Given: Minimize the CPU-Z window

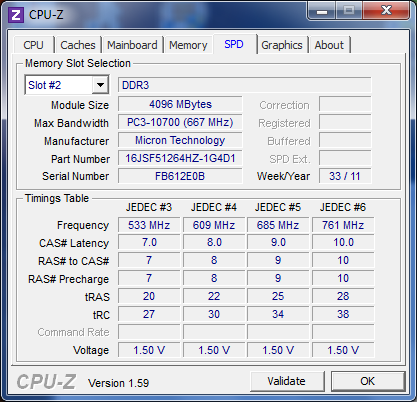Looking at the screenshot, I should (322, 10).
